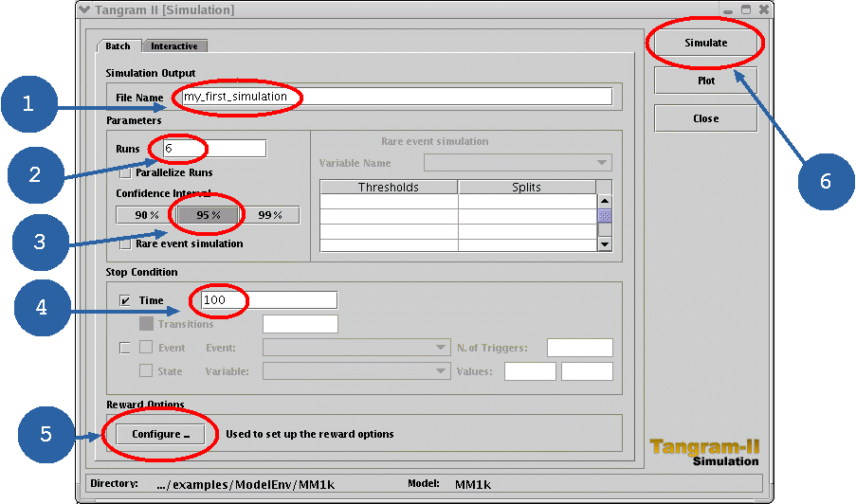
Task: Click the first empty Splits cell
Action: [x=527, y=202]
